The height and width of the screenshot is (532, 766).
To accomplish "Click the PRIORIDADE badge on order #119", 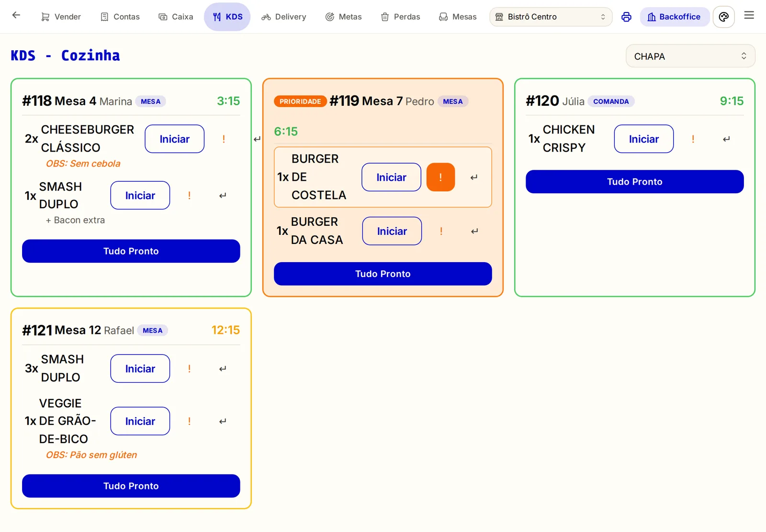I will [300, 101].
